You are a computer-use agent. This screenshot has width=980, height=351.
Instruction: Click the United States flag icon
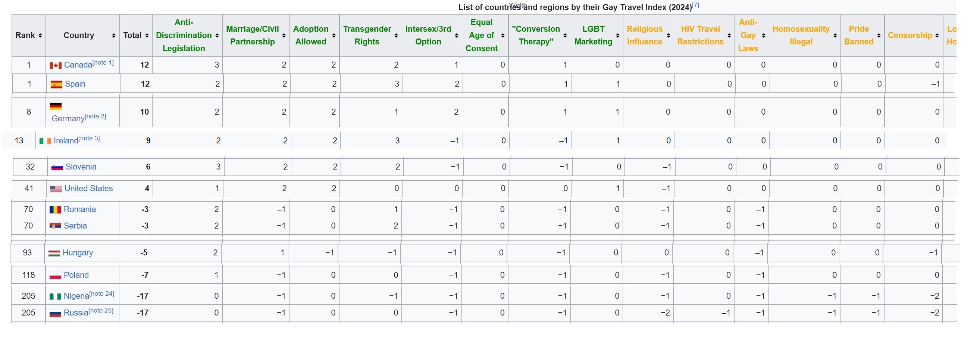point(56,189)
